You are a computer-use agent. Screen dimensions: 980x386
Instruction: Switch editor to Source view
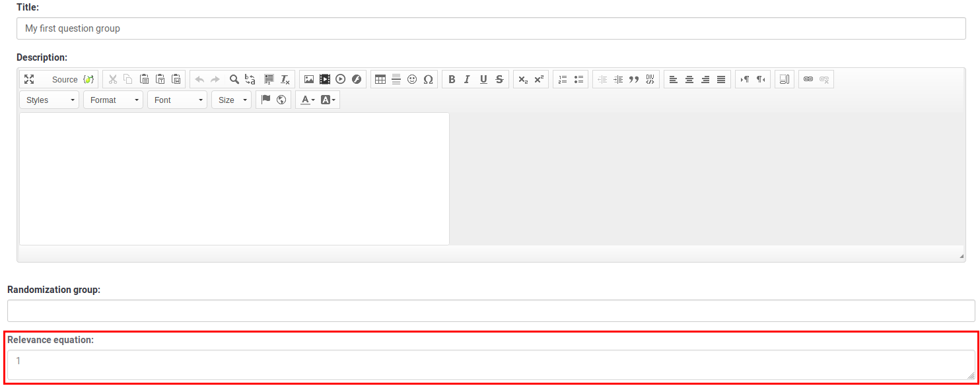click(65, 79)
